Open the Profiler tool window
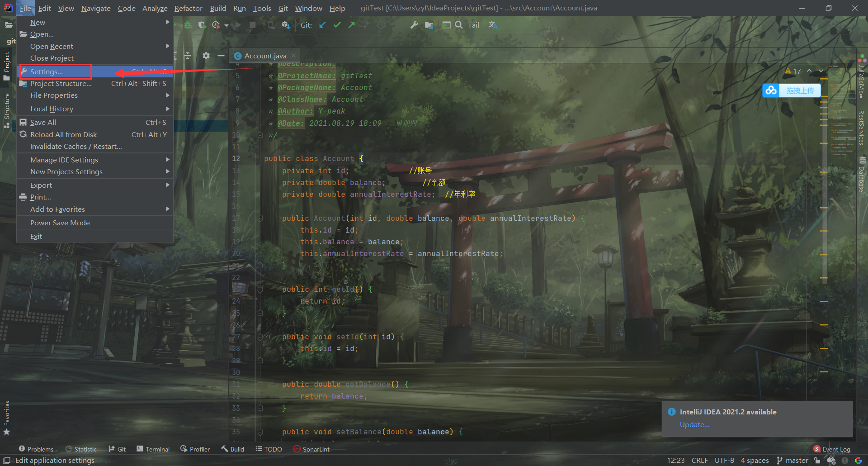The height and width of the screenshot is (466, 868). [x=195, y=449]
